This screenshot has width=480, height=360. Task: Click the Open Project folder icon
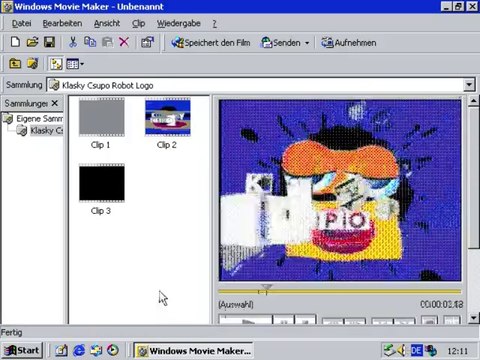pos(32,42)
